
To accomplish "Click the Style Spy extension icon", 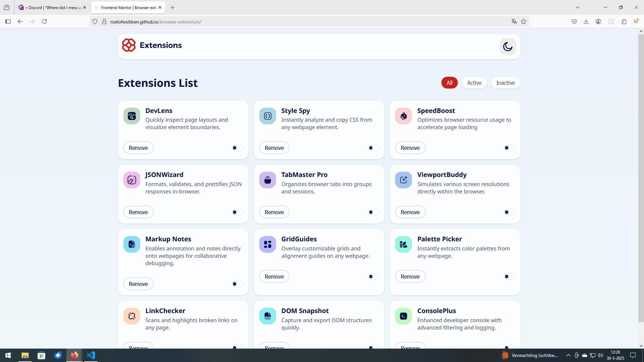I will (267, 116).
